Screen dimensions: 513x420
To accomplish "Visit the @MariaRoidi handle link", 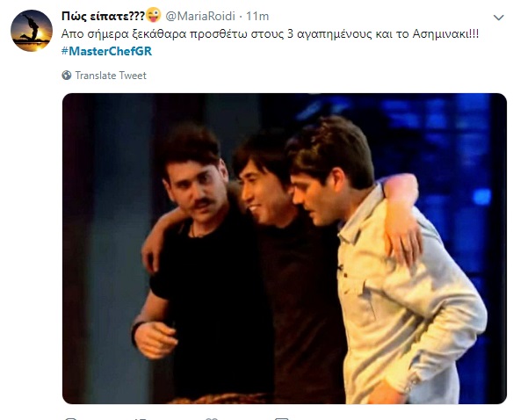I will tap(200, 16).
